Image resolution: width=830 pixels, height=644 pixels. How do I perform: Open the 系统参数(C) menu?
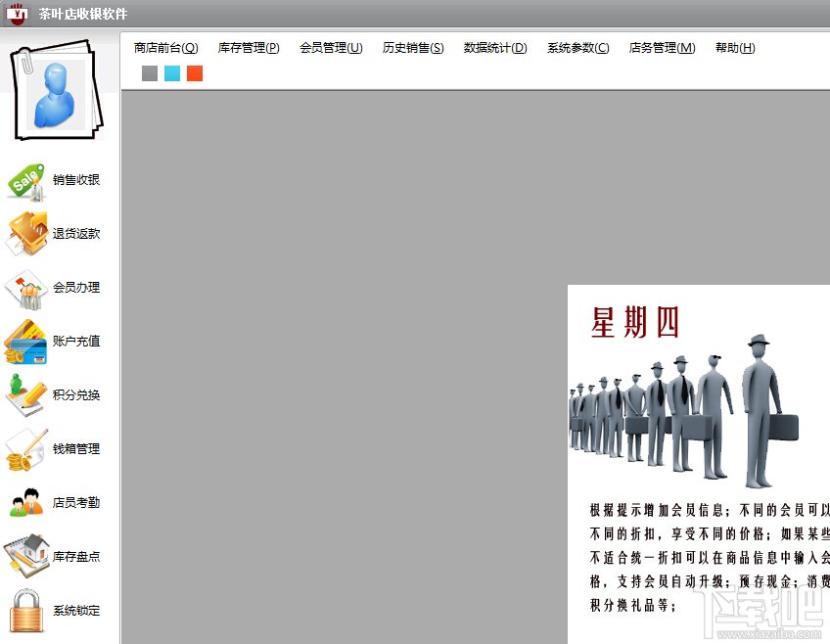(578, 48)
